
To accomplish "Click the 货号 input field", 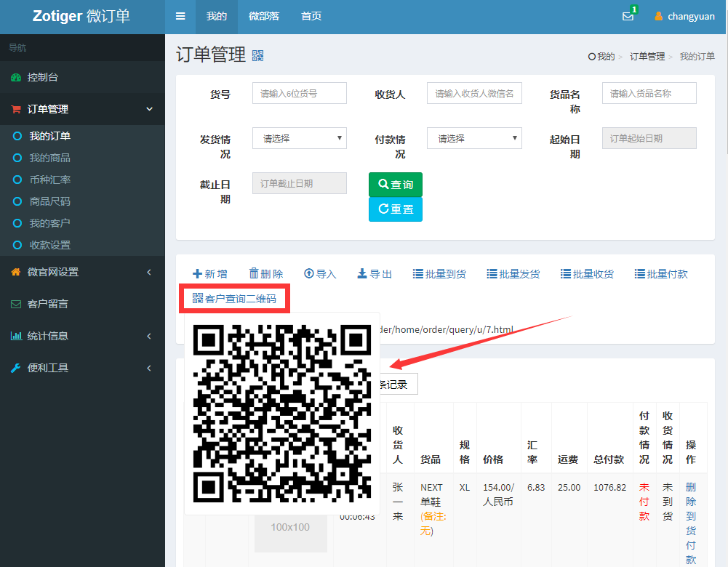I will pos(300,93).
